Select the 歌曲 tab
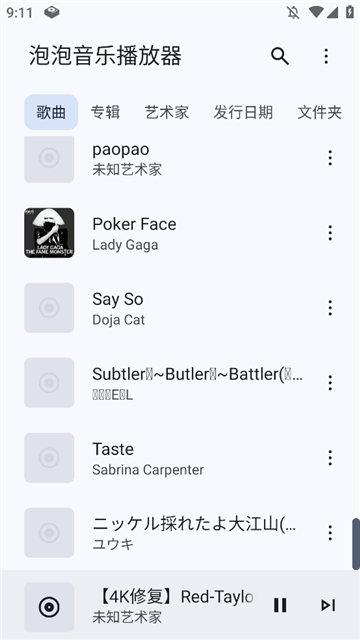Screen dimensions: 360x640 pos(51,112)
